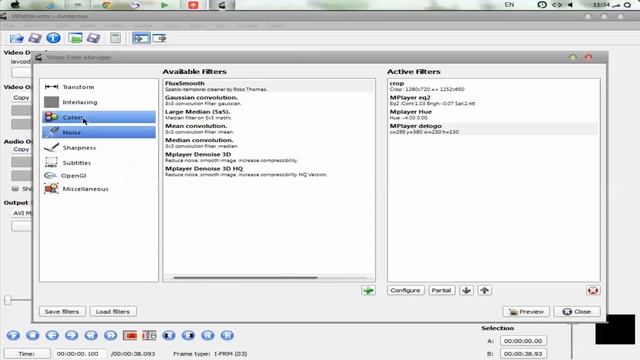
Task: Move active filter up with arrow button
Action: pos(484,290)
